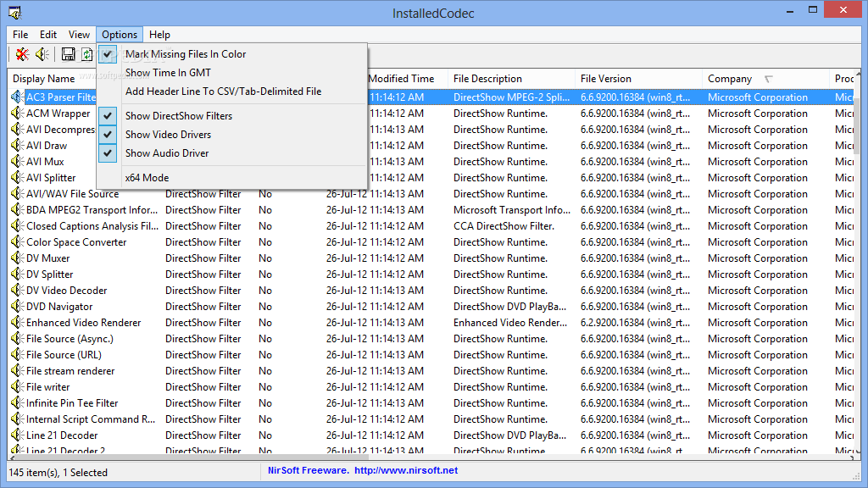
Task: Click 'Microsoft Transport Info...' description cell
Action: click(511, 210)
